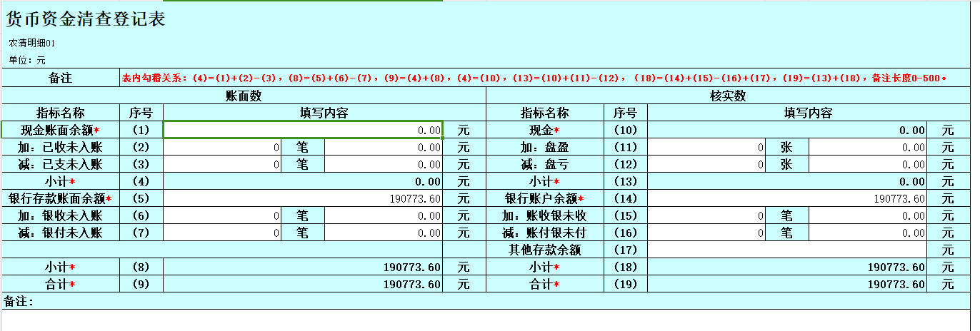Select the 银行账户余额 value in row (14)
This screenshot has width=980, height=331.
coord(787,198)
